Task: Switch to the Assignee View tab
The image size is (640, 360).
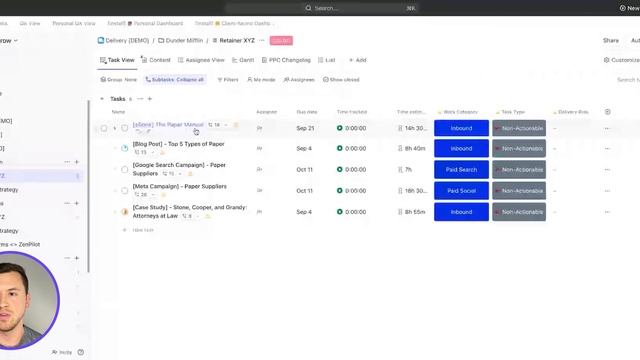Action: pyautogui.click(x=201, y=60)
